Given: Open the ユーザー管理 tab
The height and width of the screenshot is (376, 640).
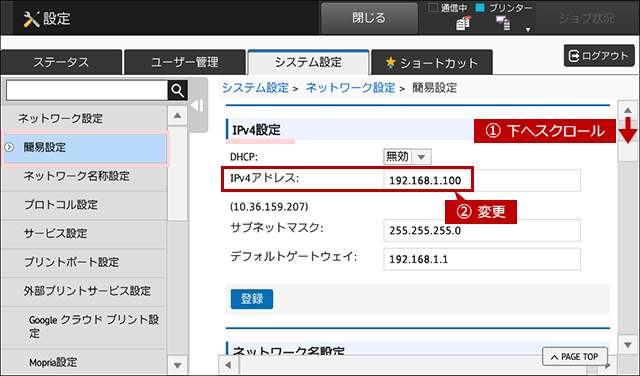Looking at the screenshot, I should point(185,62).
